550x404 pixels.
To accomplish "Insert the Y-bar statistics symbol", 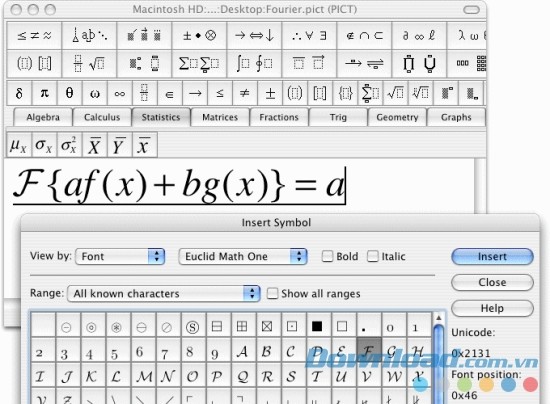I will tap(119, 145).
